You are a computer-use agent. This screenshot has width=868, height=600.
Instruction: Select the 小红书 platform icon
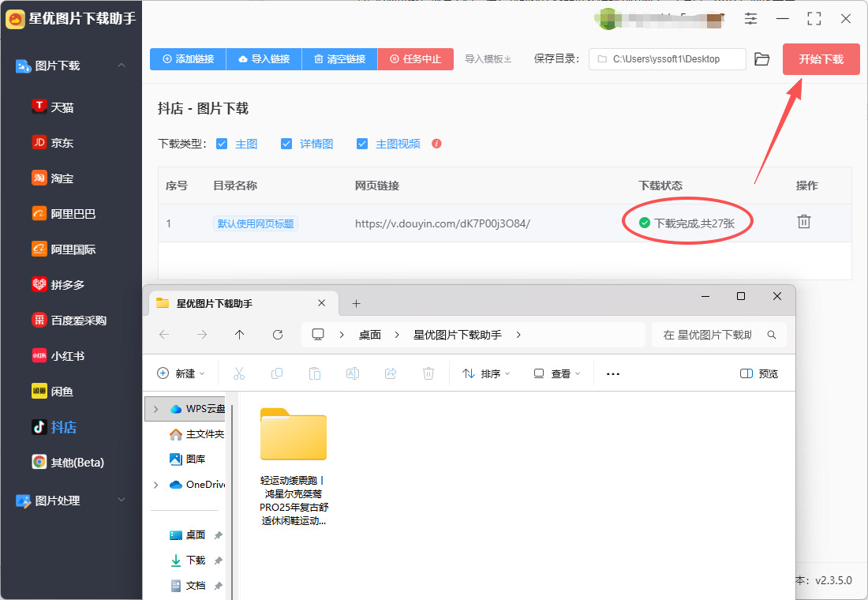pos(39,356)
